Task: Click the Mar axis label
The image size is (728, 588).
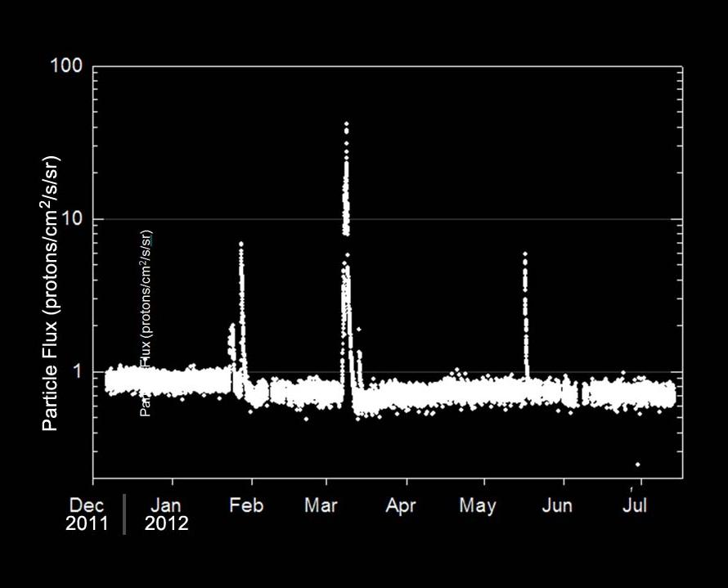Action: click(x=321, y=505)
